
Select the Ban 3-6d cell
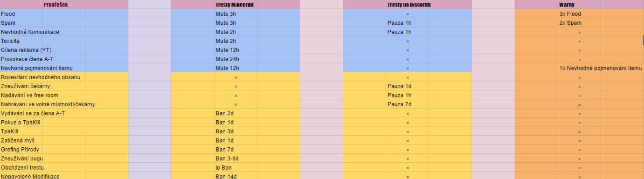[x=235, y=158]
